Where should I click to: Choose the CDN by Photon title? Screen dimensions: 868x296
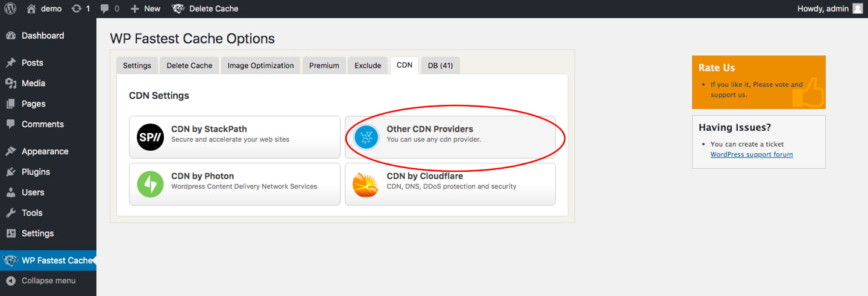[203, 176]
